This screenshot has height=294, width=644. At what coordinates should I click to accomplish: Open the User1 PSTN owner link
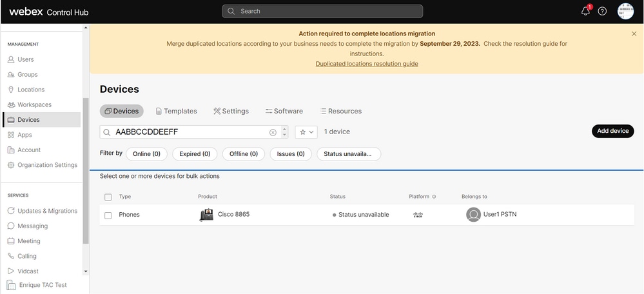[500, 214]
